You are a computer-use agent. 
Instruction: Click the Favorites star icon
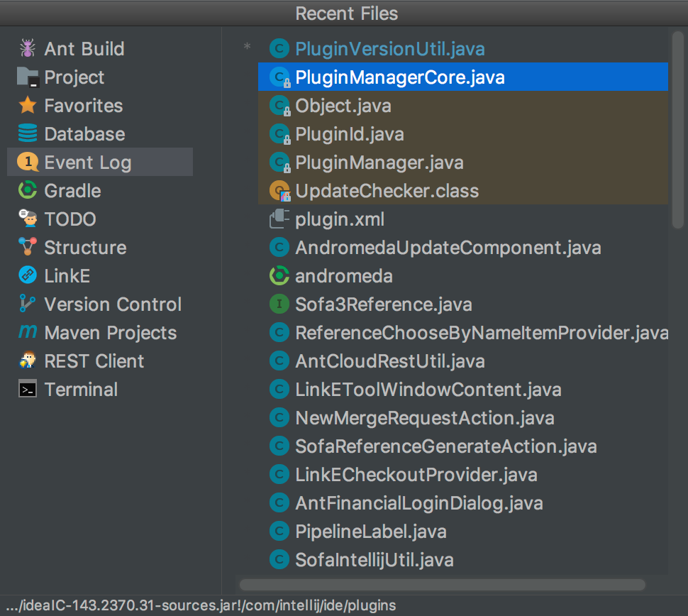tap(27, 105)
